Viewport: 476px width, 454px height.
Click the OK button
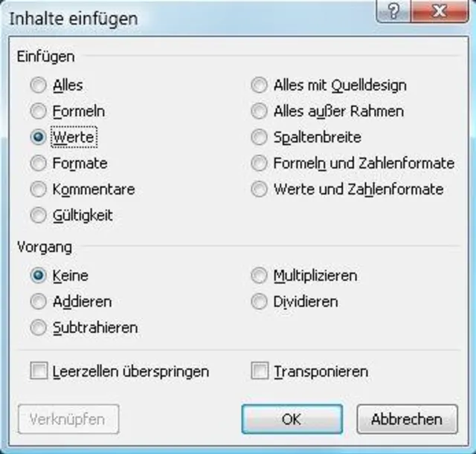coord(292,419)
